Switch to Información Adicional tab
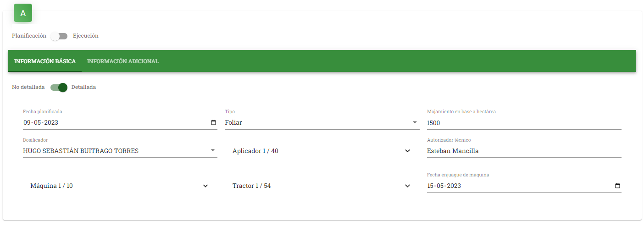644x225 pixels. tap(123, 61)
